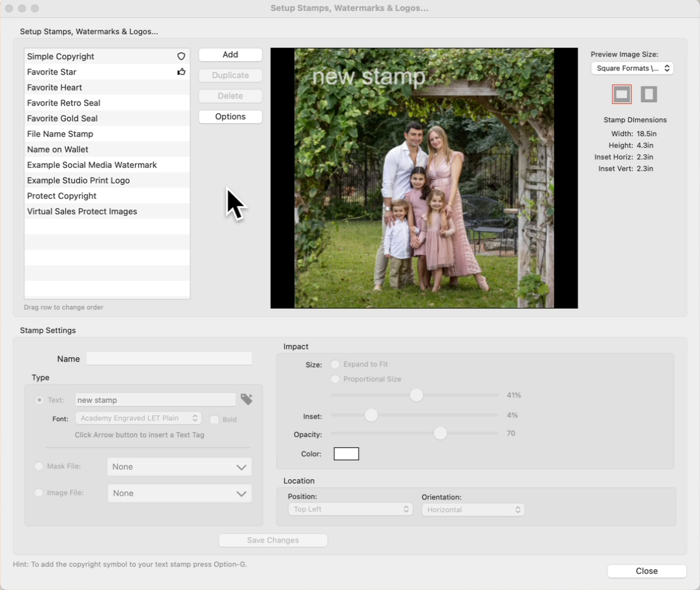Open the Orientation dropdown showing Horizontal
The image size is (700, 590).
tap(473, 510)
